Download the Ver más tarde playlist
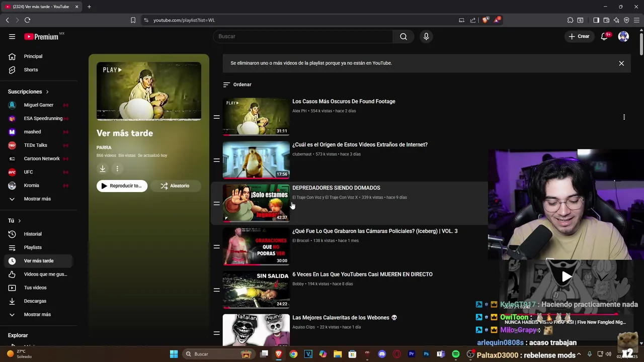 [102, 169]
